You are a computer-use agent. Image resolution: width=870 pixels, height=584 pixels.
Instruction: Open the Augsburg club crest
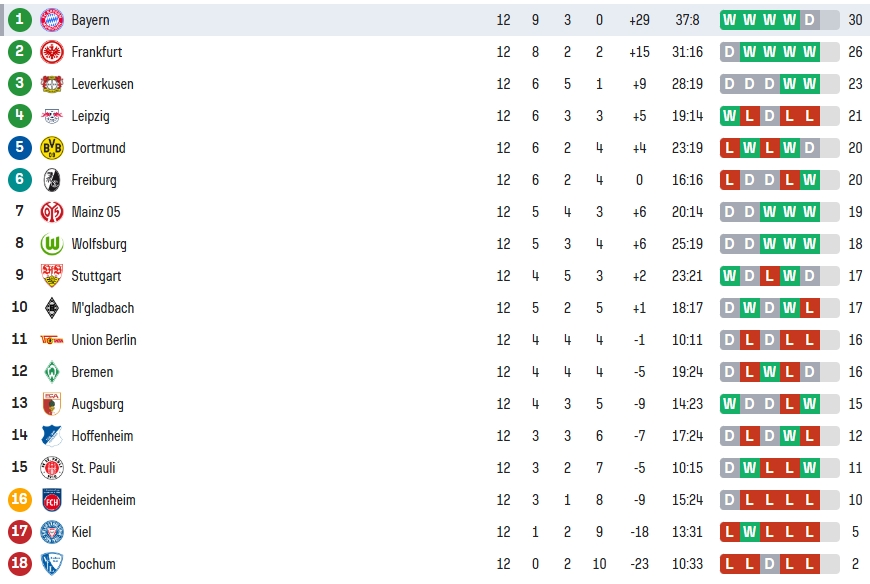tap(52, 404)
